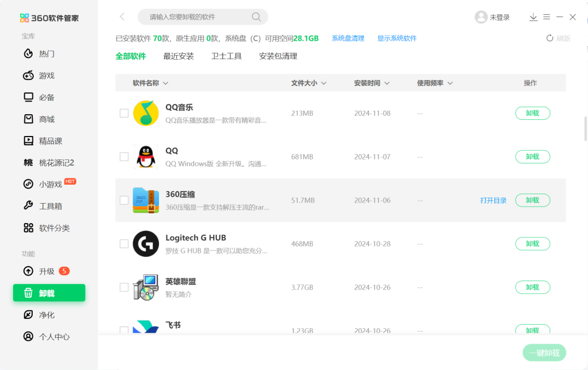Viewport: 588px width, 370px height.
Task: Click the software list vertical scrollbar
Action: tap(585, 129)
